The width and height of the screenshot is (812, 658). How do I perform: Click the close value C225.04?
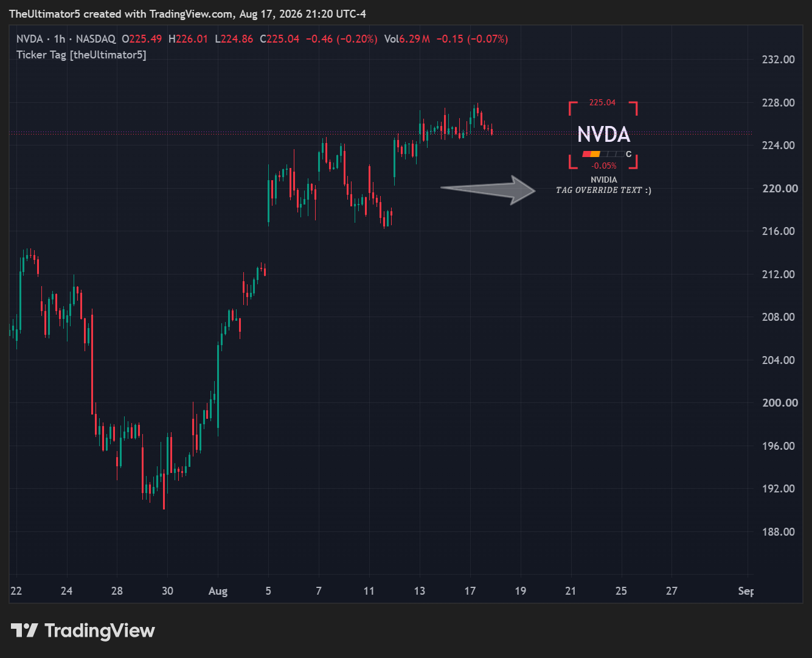tap(280, 39)
